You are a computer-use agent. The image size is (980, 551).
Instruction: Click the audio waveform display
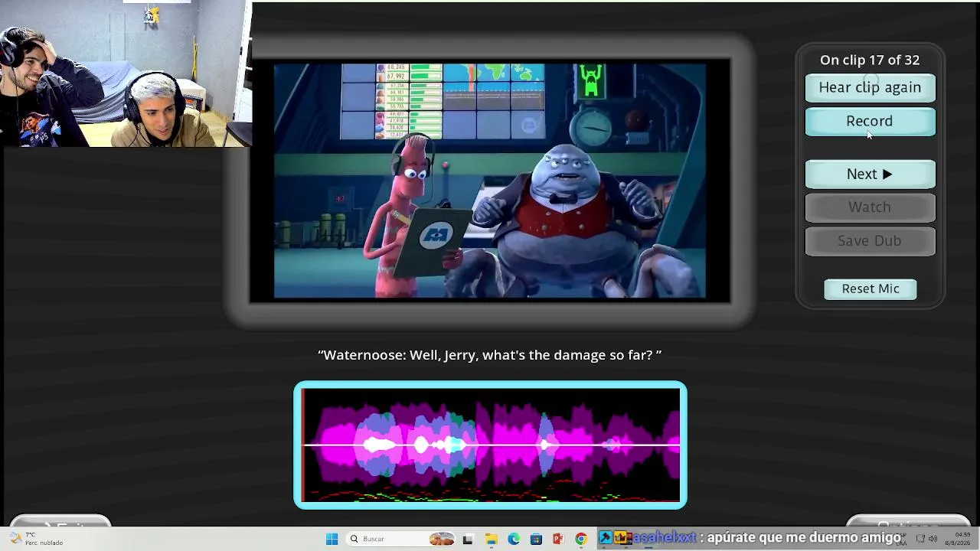point(490,445)
